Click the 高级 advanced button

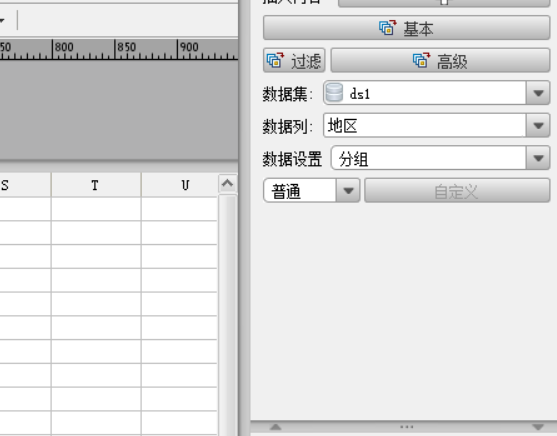440,60
